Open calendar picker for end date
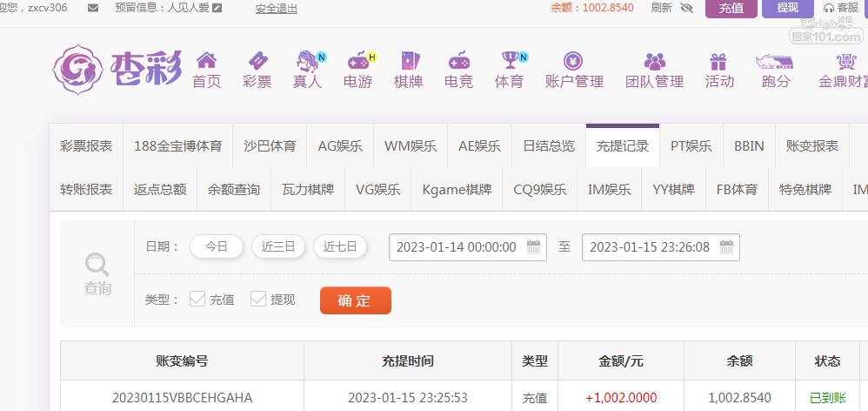The image size is (868, 411). tap(726, 246)
